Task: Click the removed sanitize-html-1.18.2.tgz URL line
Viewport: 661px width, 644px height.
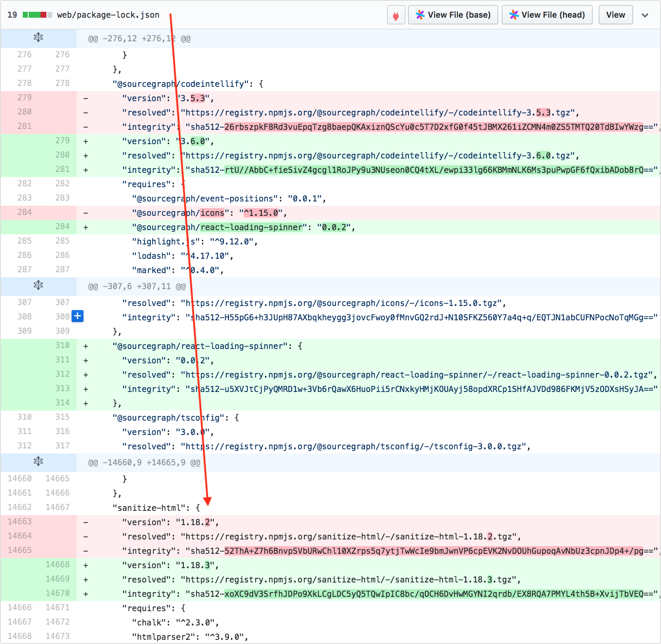Action: tap(322, 537)
